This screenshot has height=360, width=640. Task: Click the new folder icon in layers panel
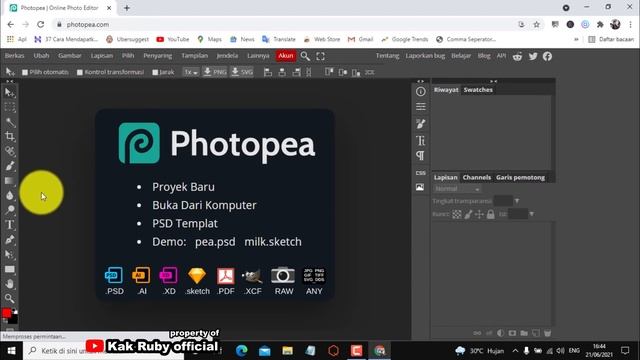524,333
